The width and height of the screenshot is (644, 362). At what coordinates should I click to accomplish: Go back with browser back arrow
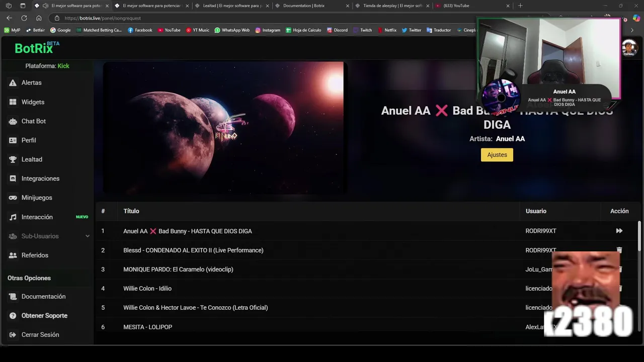9,18
